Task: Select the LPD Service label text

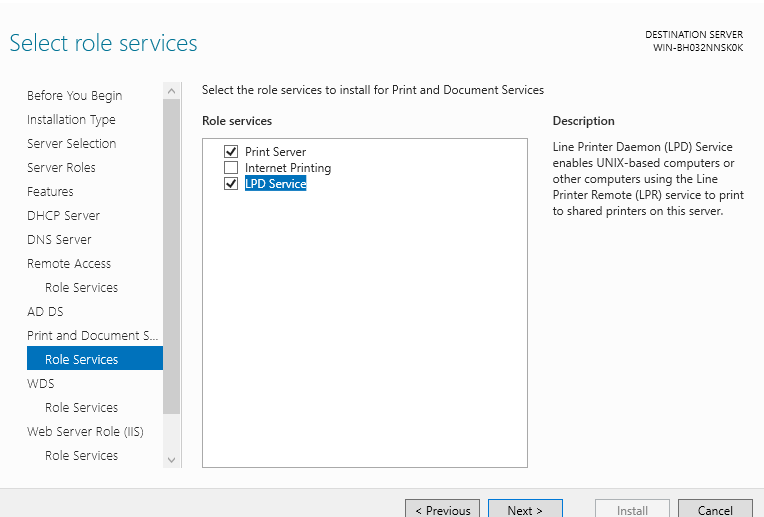Action: click(x=275, y=184)
